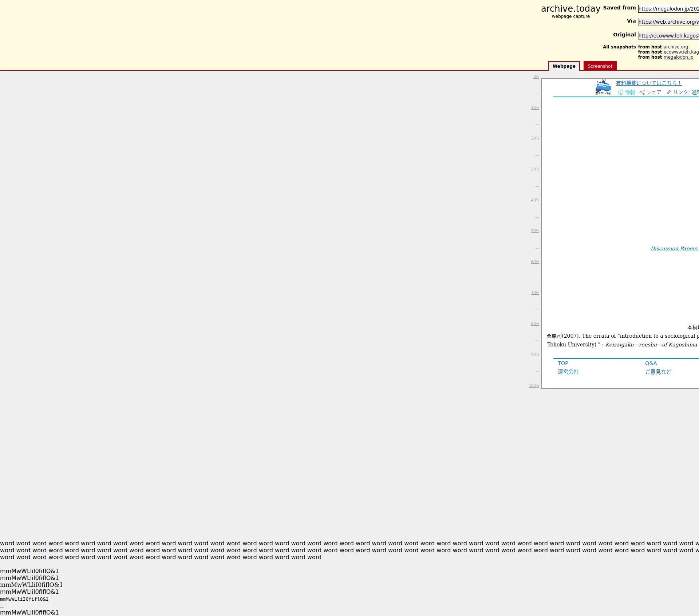
Task: Open the 有料機能についてはこちら link
Action: point(648,83)
